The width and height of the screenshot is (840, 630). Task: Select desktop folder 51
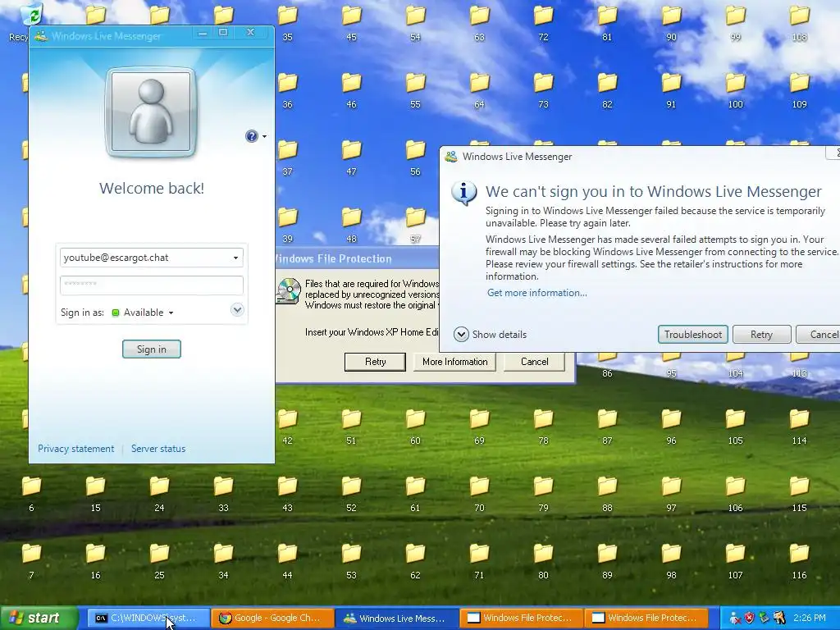click(351, 427)
